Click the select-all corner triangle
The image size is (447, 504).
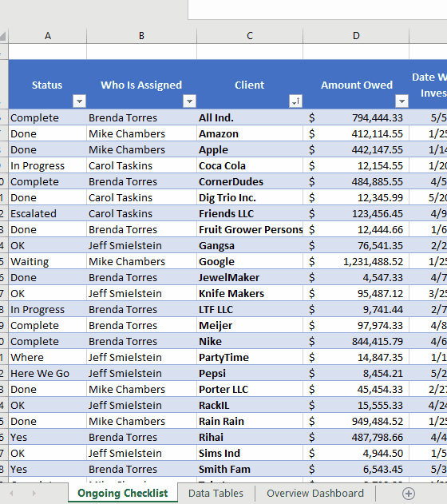click(x=3, y=36)
